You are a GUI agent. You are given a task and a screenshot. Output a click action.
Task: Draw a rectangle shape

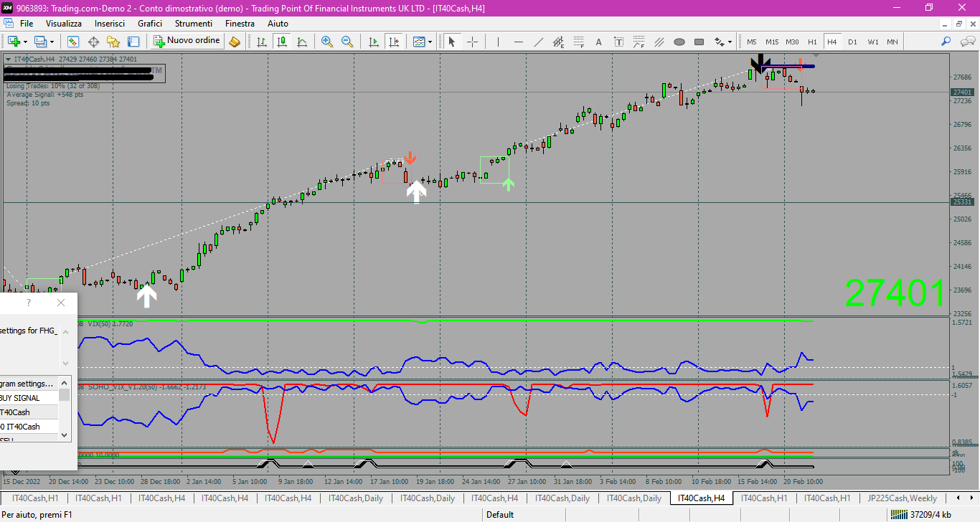click(699, 42)
